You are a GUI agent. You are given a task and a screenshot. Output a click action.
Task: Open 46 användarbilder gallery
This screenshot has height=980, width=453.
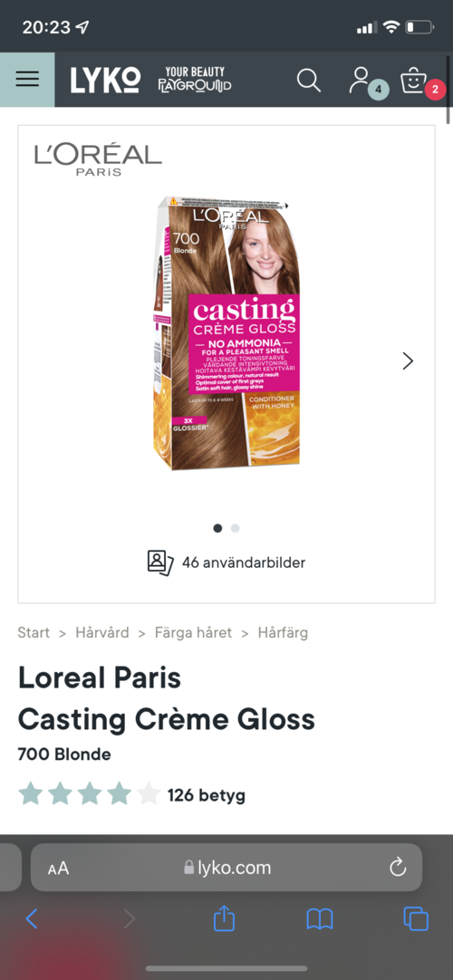tap(226, 562)
